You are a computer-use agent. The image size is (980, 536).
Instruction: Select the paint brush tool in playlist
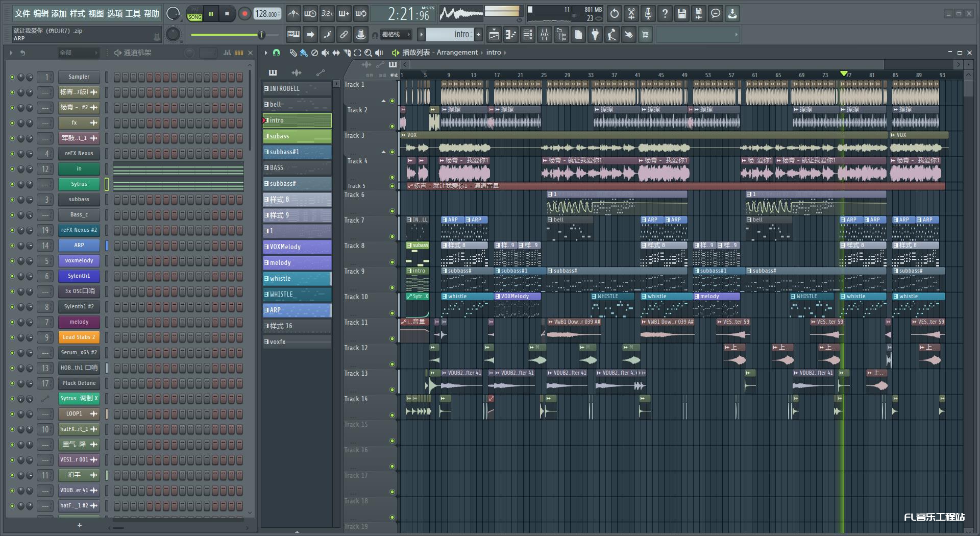point(304,53)
